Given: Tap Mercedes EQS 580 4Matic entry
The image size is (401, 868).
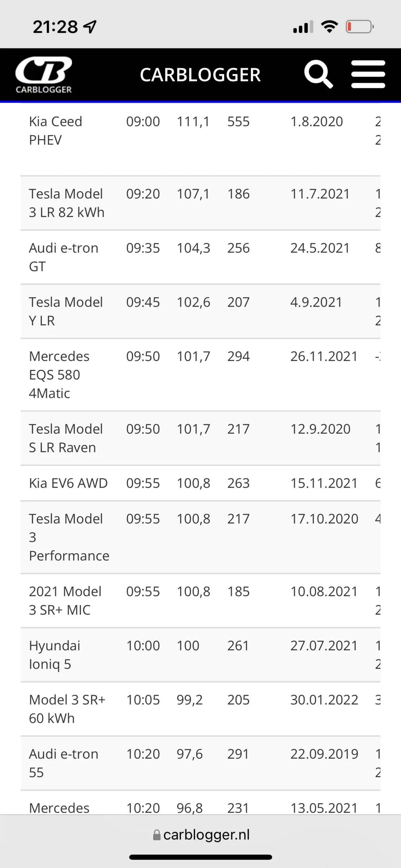Looking at the screenshot, I should [59, 375].
